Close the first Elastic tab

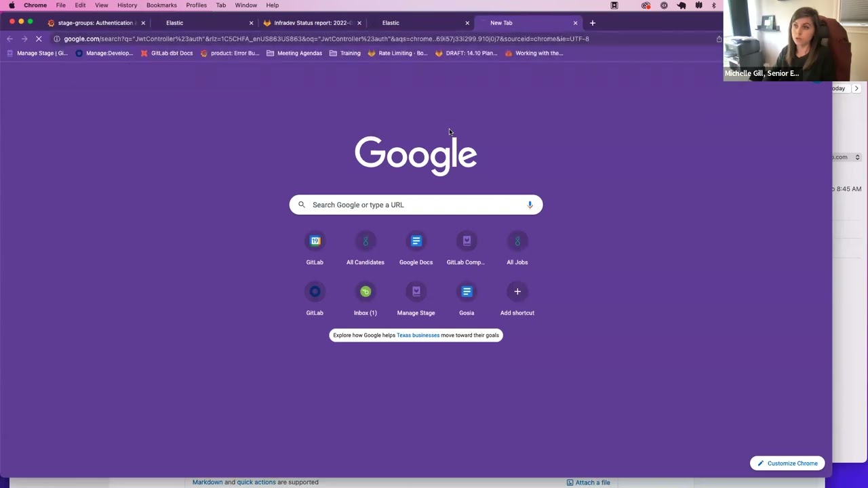pos(251,23)
